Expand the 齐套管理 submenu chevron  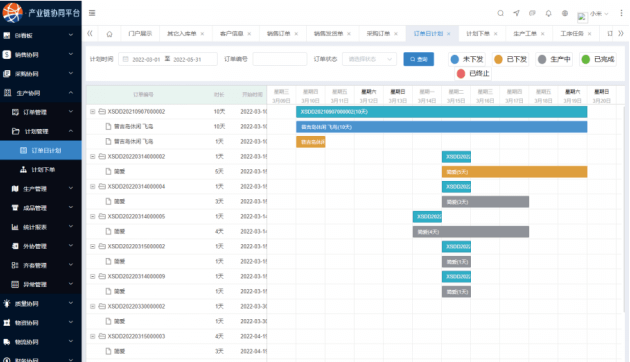(x=71, y=265)
